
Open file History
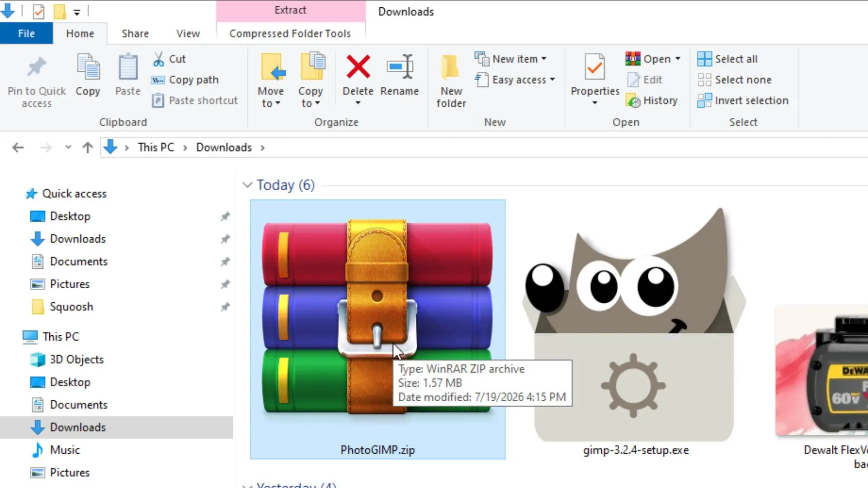pos(651,100)
